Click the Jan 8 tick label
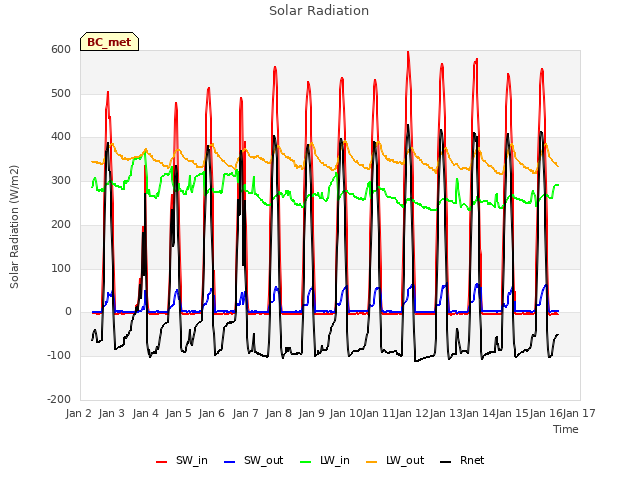The width and height of the screenshot is (640, 480). [278, 413]
